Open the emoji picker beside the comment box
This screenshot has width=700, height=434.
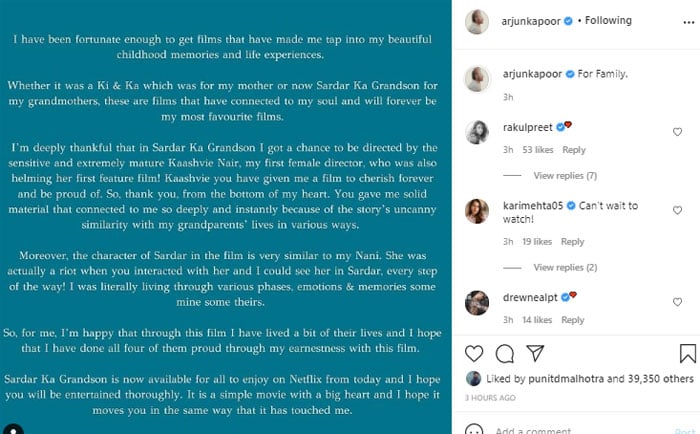(x=474, y=430)
